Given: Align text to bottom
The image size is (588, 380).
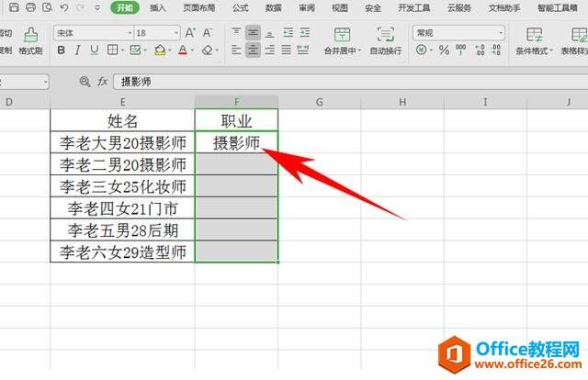Looking at the screenshot, I should pyautogui.click(x=269, y=33).
